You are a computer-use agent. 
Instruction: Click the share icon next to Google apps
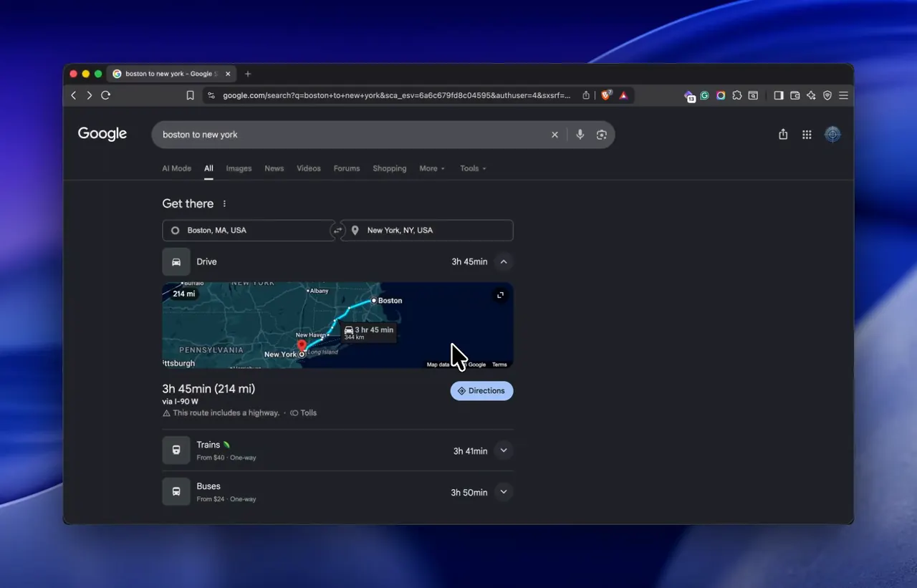[x=783, y=134]
